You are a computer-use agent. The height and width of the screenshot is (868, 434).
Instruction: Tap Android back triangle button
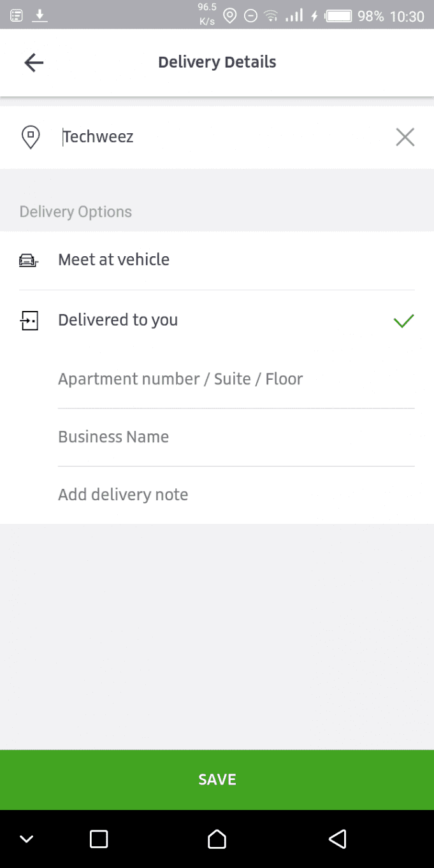pyautogui.click(x=337, y=839)
